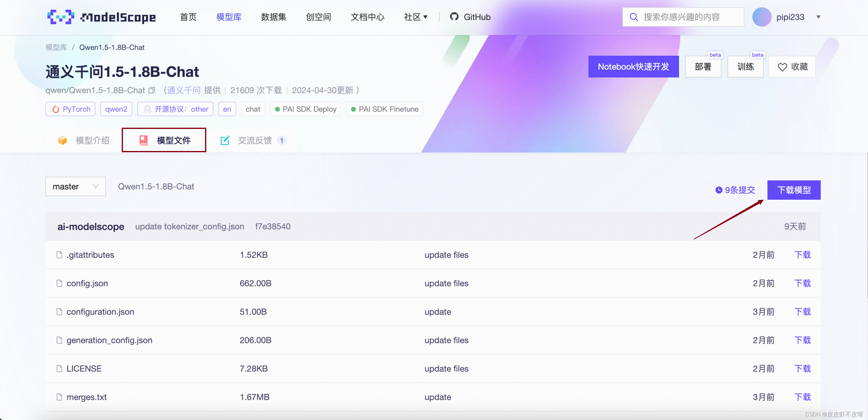The width and height of the screenshot is (868, 420).
Task: Click the clock icon next to 9条提交
Action: point(719,190)
